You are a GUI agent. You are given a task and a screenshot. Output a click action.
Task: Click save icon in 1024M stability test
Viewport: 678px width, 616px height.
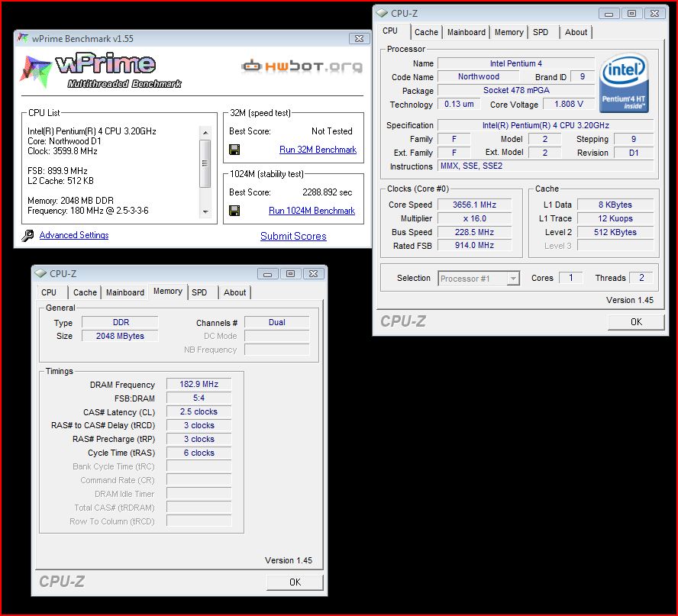[234, 211]
